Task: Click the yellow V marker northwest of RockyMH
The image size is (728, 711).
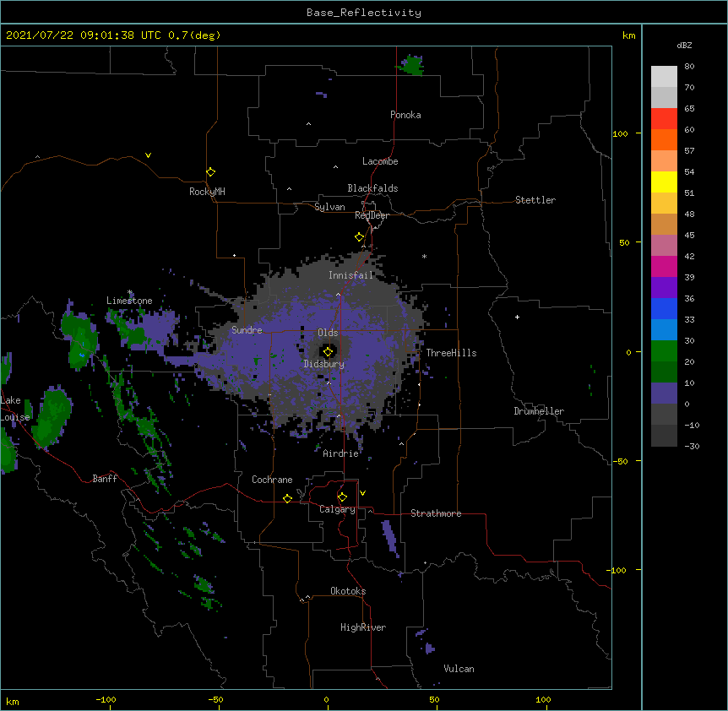Action: pyautogui.click(x=148, y=155)
